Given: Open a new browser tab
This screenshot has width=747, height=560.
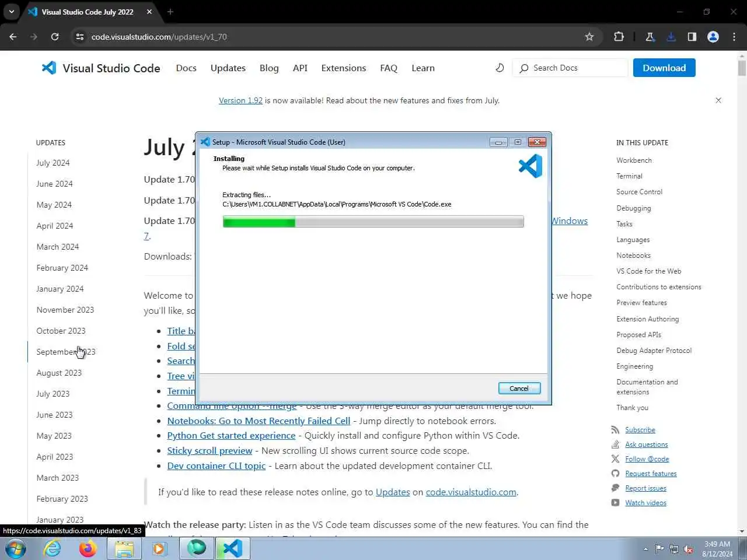Looking at the screenshot, I should tap(170, 12).
